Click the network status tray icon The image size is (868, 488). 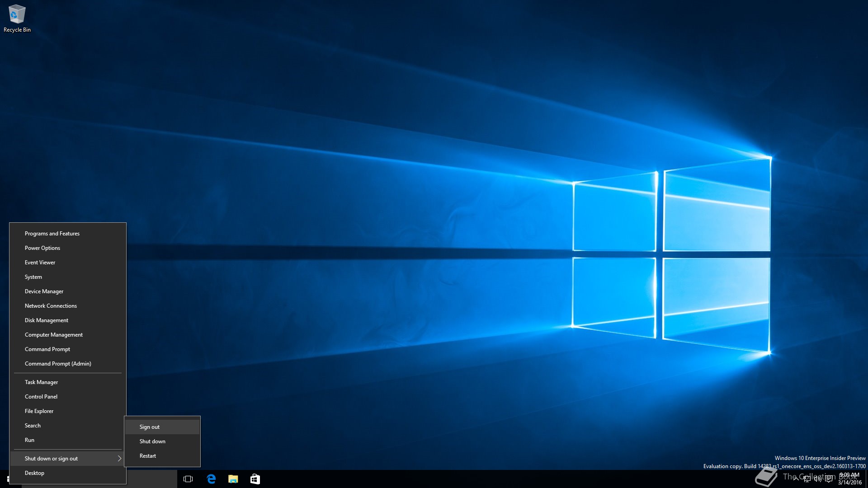807,479
